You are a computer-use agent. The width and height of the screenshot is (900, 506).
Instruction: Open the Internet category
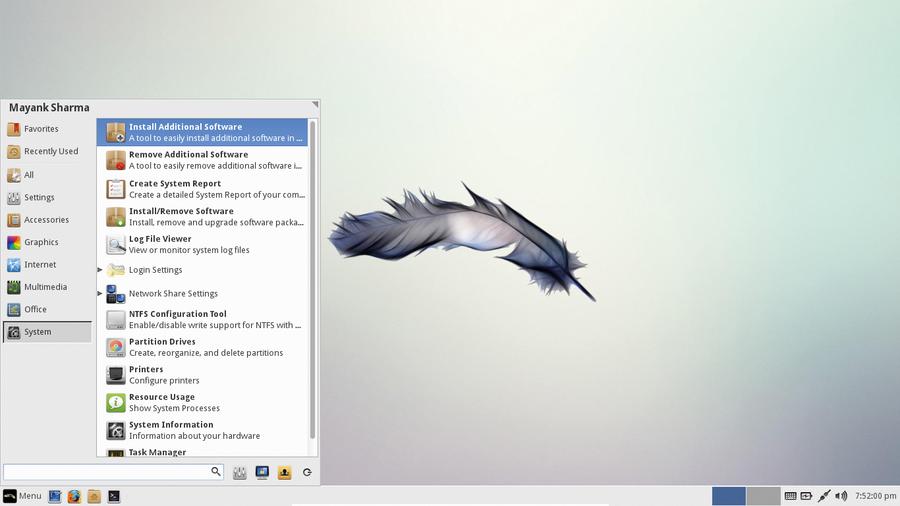click(x=47, y=264)
